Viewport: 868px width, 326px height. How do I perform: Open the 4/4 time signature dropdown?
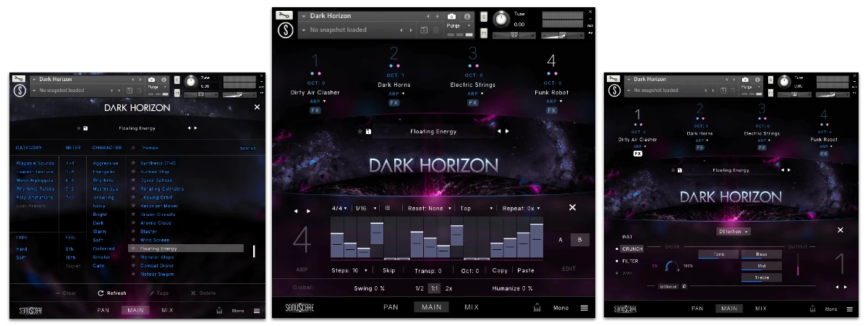pos(339,208)
